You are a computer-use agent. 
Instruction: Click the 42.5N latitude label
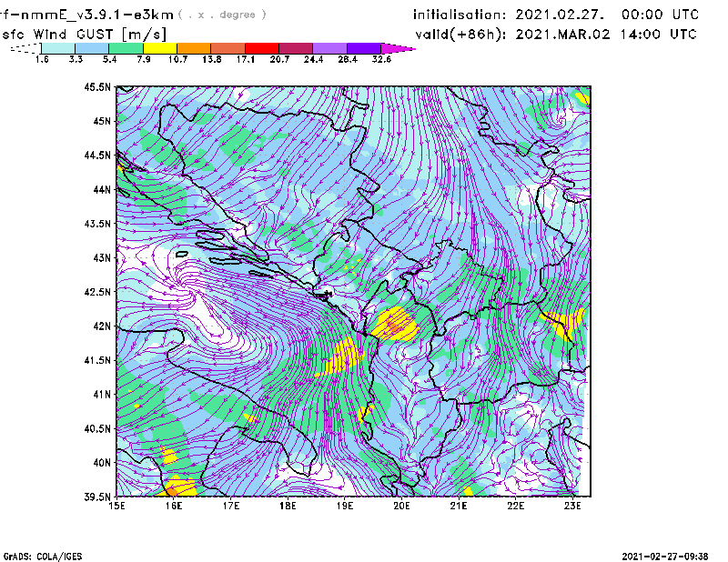coord(97,292)
